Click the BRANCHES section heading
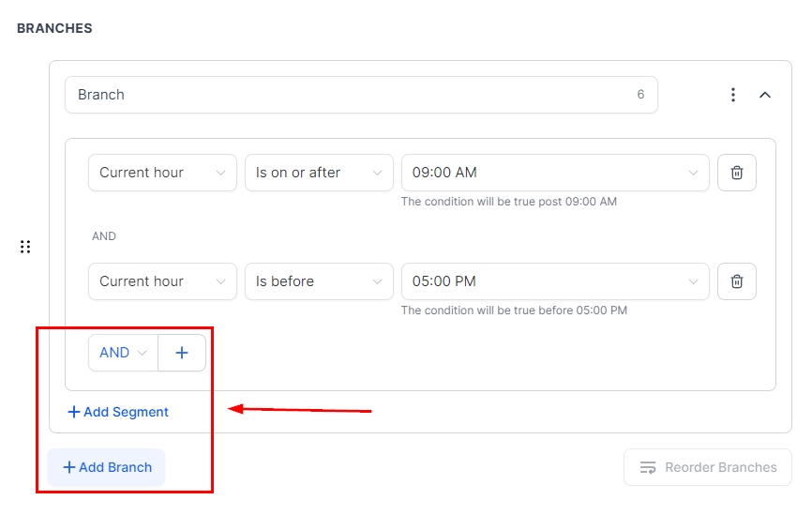 click(54, 28)
